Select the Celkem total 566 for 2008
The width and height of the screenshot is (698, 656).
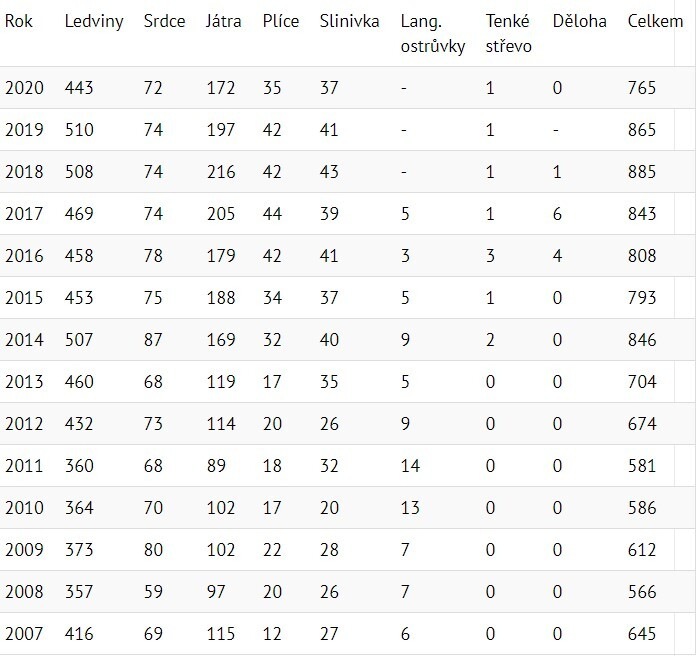[642, 592]
